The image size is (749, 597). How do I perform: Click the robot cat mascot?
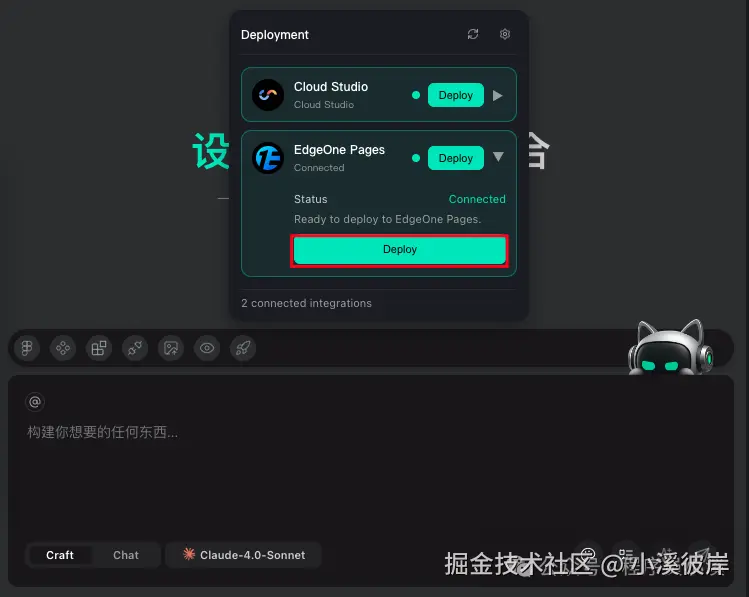click(x=670, y=348)
